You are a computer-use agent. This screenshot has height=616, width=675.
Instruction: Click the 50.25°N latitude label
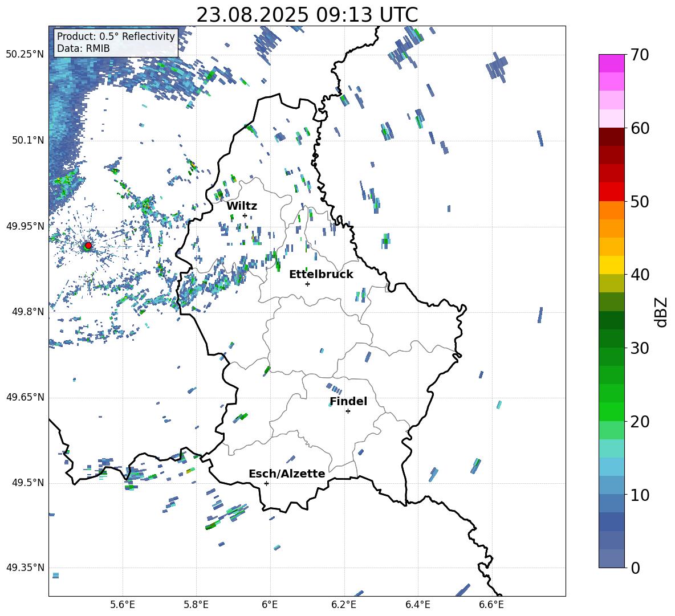pos(25,55)
